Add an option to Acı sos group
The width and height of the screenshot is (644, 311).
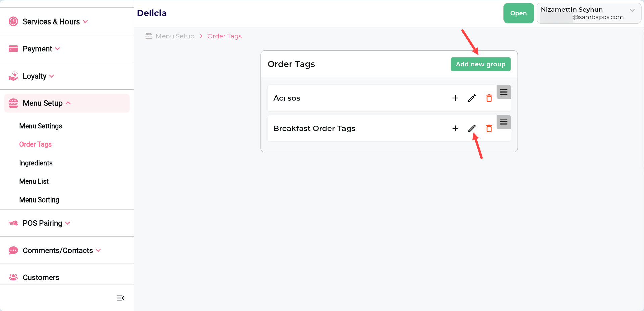pyautogui.click(x=455, y=98)
